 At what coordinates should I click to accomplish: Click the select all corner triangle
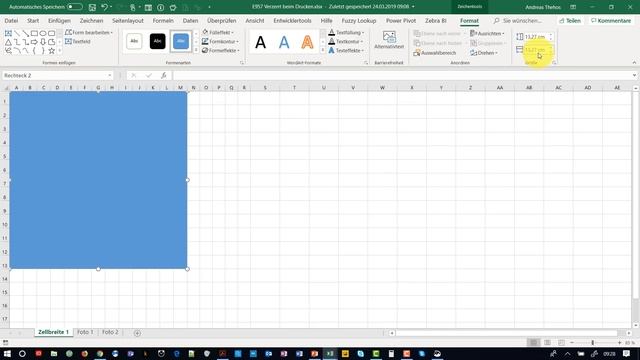6,88
